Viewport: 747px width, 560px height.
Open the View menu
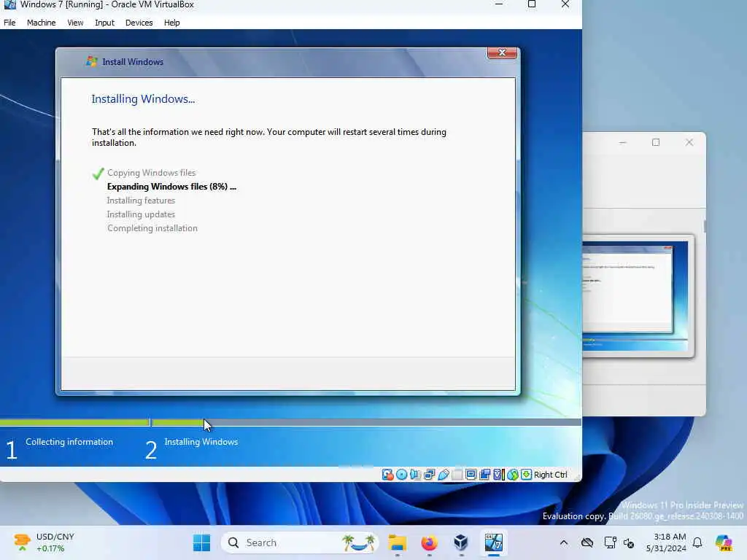[75, 23]
